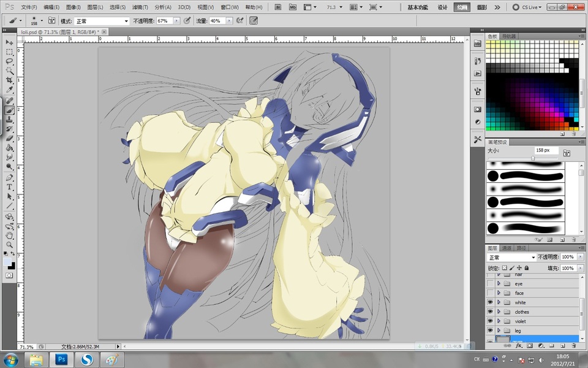The height and width of the screenshot is (368, 588).
Task: Toggle lock transparent pixels
Action: tap(505, 268)
